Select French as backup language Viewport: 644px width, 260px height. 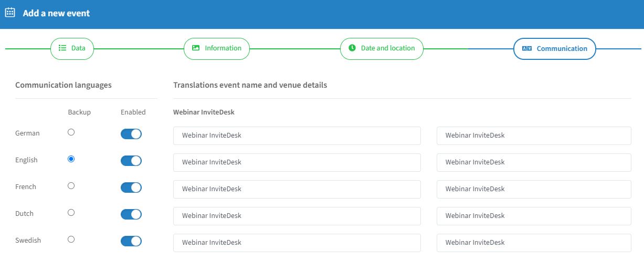71,186
